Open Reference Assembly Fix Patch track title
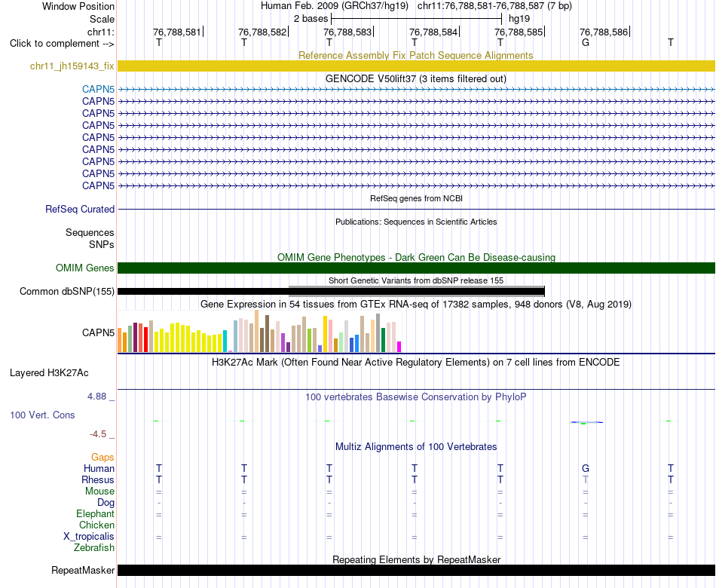716x588 pixels. [x=415, y=55]
